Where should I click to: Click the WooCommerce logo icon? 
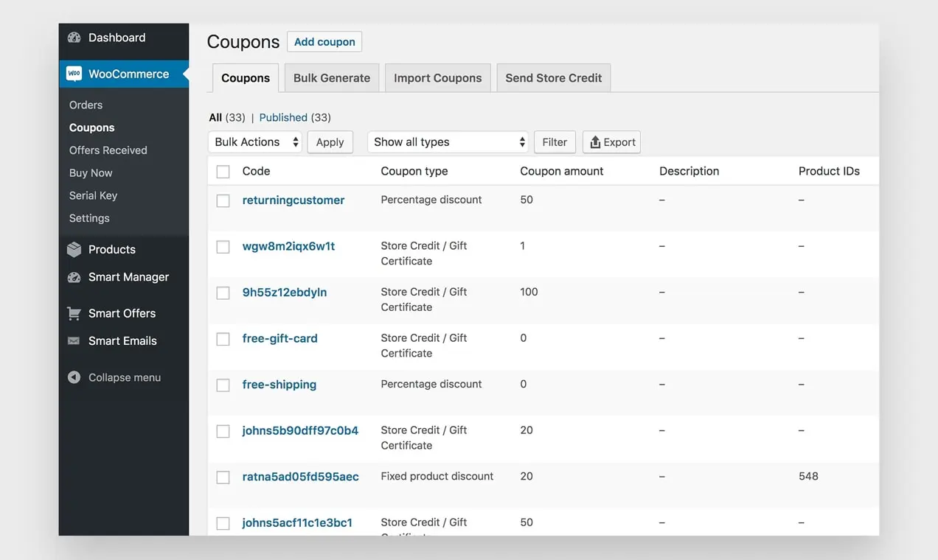74,74
